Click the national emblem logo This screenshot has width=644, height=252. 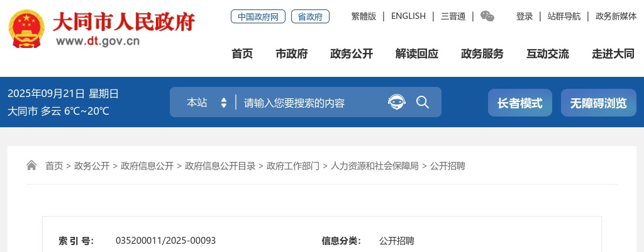coord(26,29)
